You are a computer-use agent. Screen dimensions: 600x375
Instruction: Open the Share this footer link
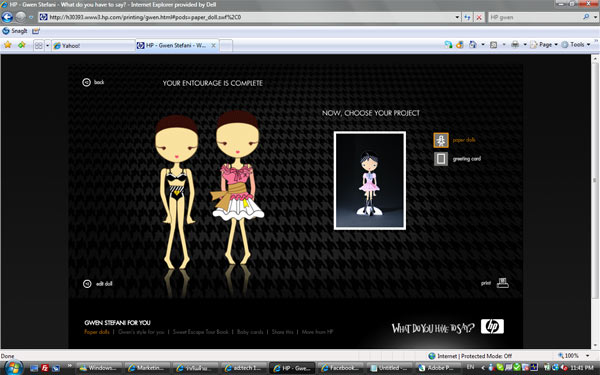click(282, 332)
